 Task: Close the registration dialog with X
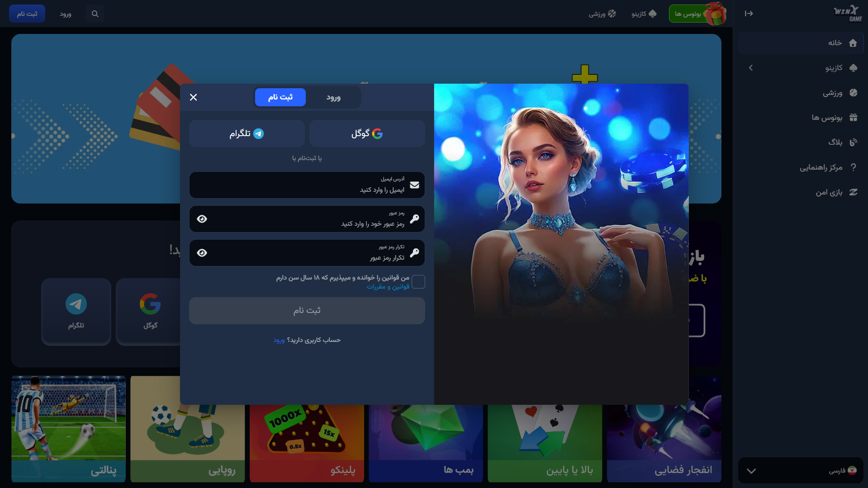click(193, 97)
